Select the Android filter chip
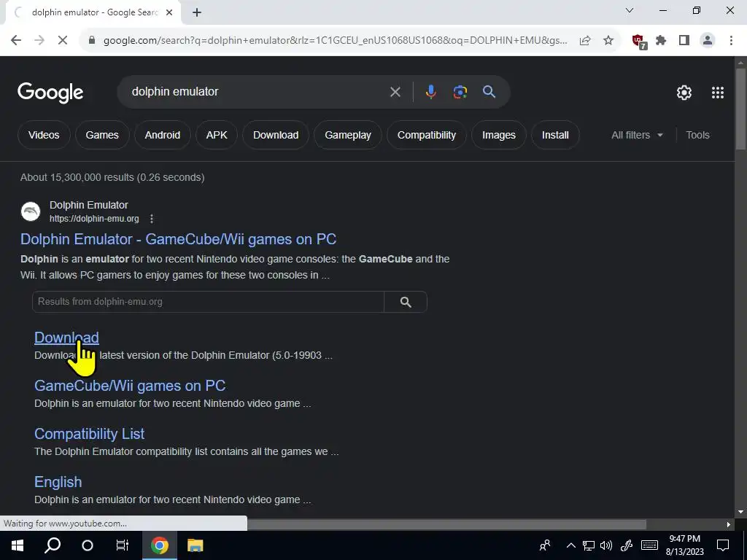This screenshot has width=747, height=560. (x=163, y=135)
